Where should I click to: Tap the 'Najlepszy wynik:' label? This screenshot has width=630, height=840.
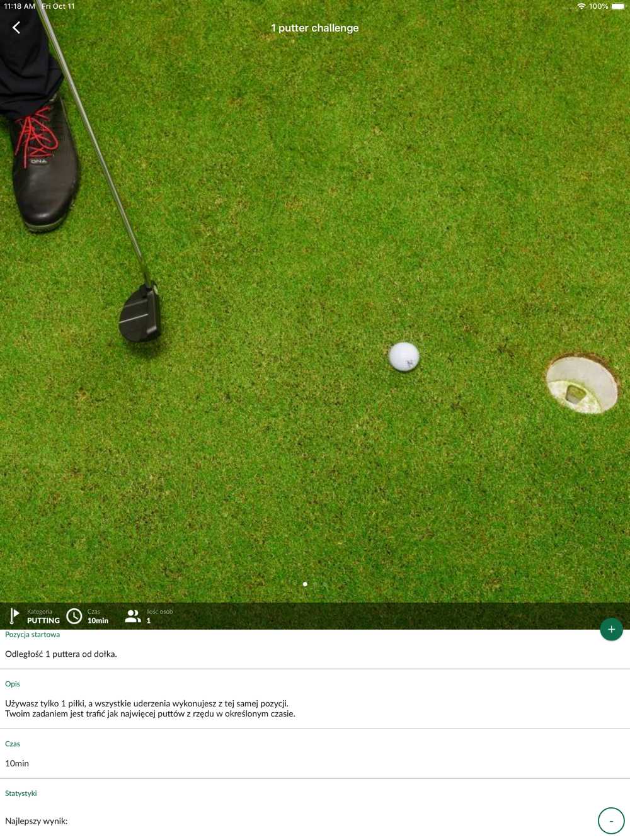(37, 820)
